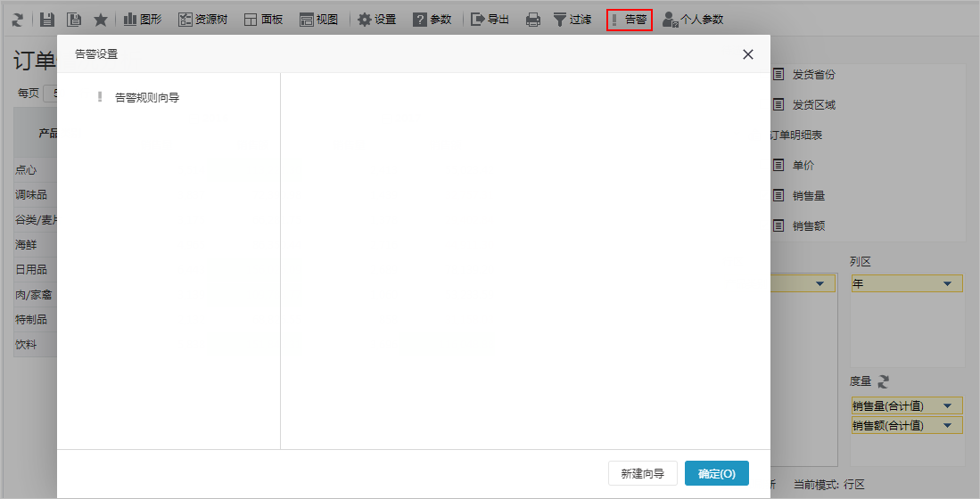Click the printer icon
This screenshot has height=499, width=980.
pyautogui.click(x=533, y=20)
